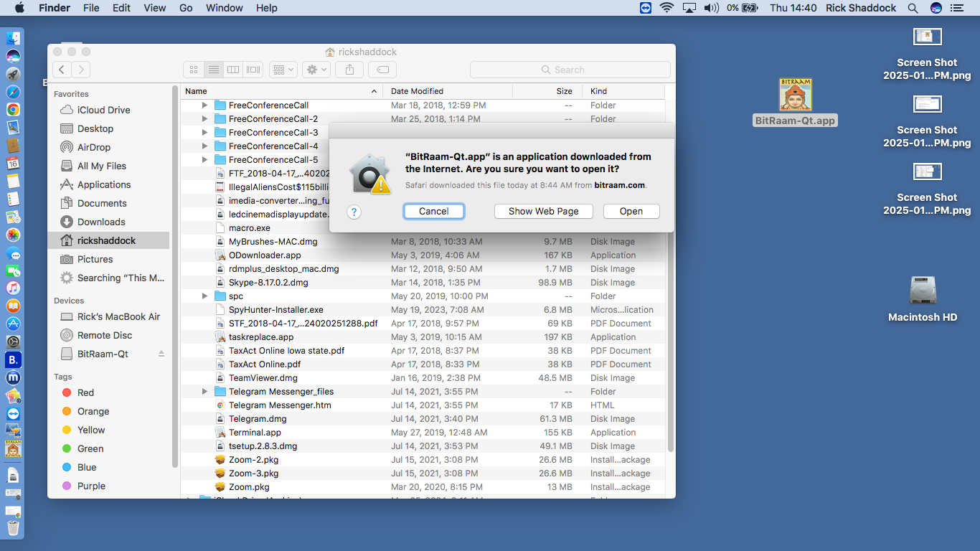This screenshot has height=551, width=980.
Task: Expand the FreeConferenceCall folder
Action: tap(205, 105)
